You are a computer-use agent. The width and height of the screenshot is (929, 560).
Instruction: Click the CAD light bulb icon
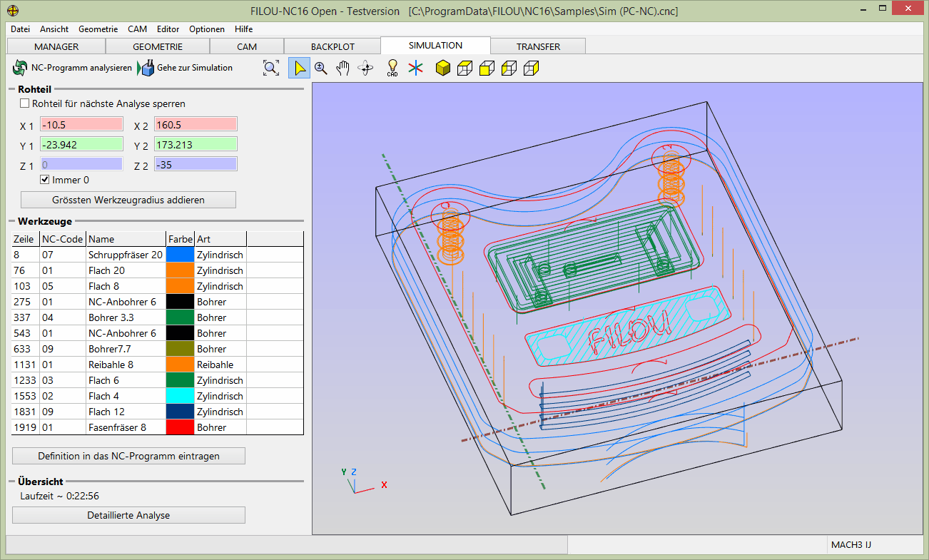(392, 68)
